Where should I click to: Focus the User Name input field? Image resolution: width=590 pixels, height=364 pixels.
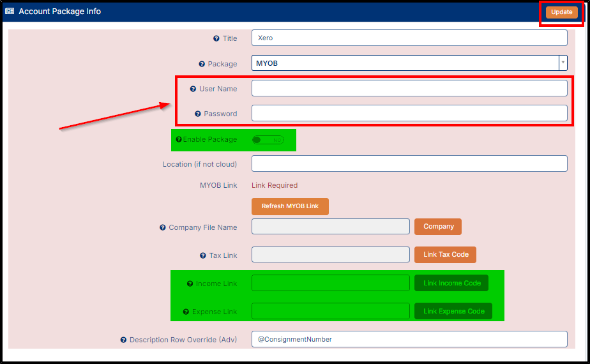pos(409,88)
